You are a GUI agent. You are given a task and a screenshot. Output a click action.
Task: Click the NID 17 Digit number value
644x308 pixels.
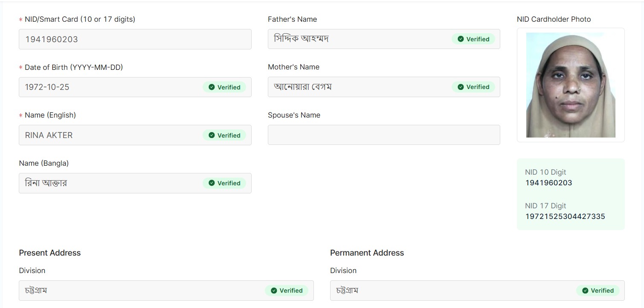pyautogui.click(x=565, y=216)
